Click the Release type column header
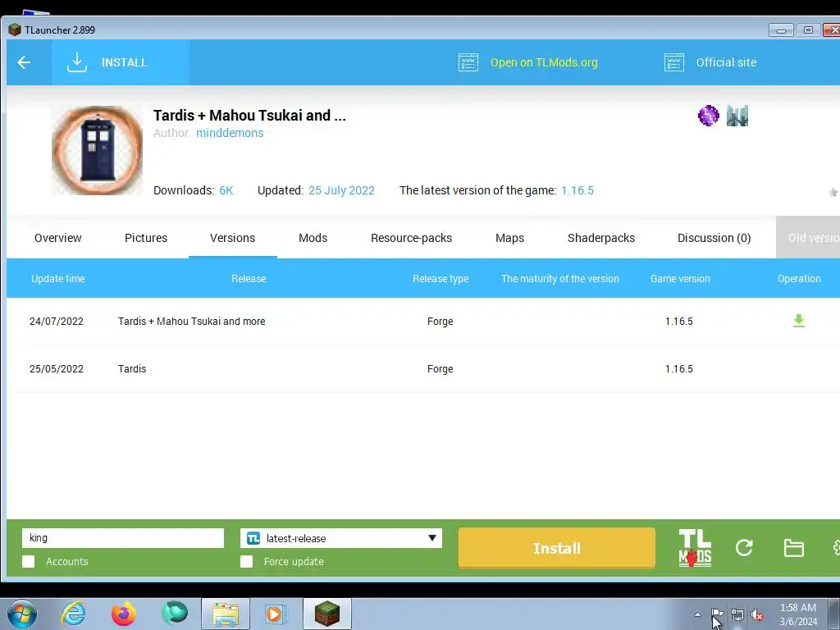 441,279
